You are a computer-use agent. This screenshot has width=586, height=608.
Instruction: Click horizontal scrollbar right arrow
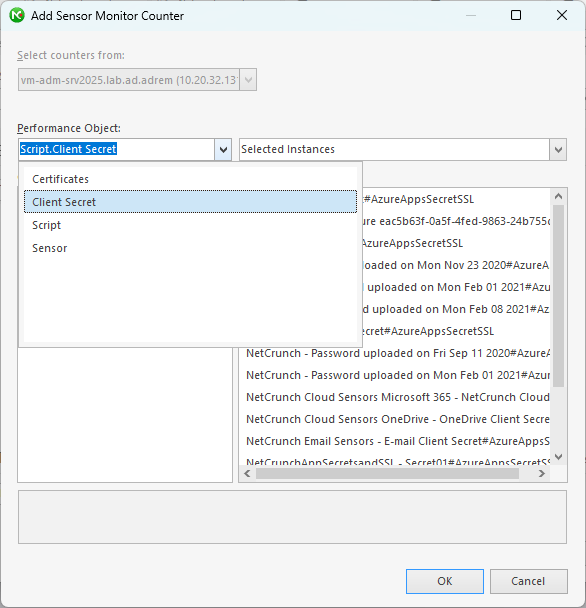pos(542,473)
